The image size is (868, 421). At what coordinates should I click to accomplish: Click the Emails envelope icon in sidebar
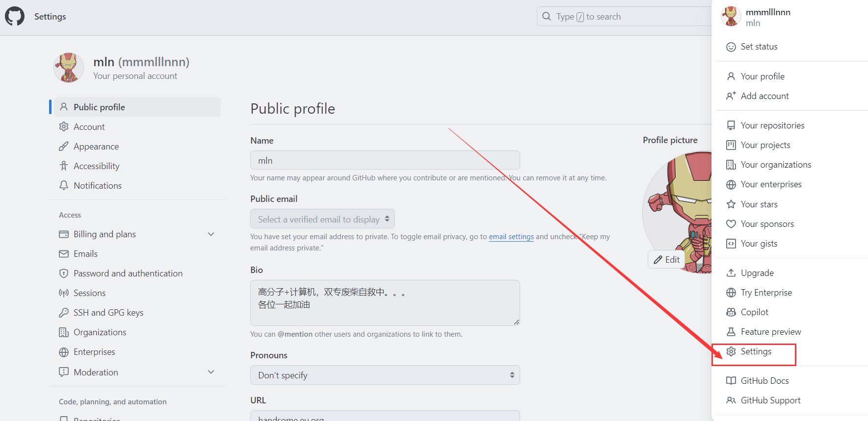coord(64,254)
